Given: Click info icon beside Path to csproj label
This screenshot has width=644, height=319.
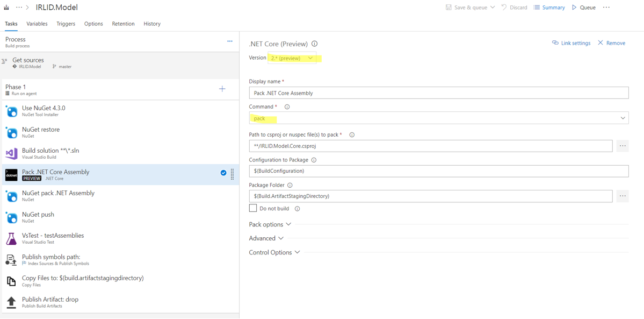Looking at the screenshot, I should click(352, 134).
